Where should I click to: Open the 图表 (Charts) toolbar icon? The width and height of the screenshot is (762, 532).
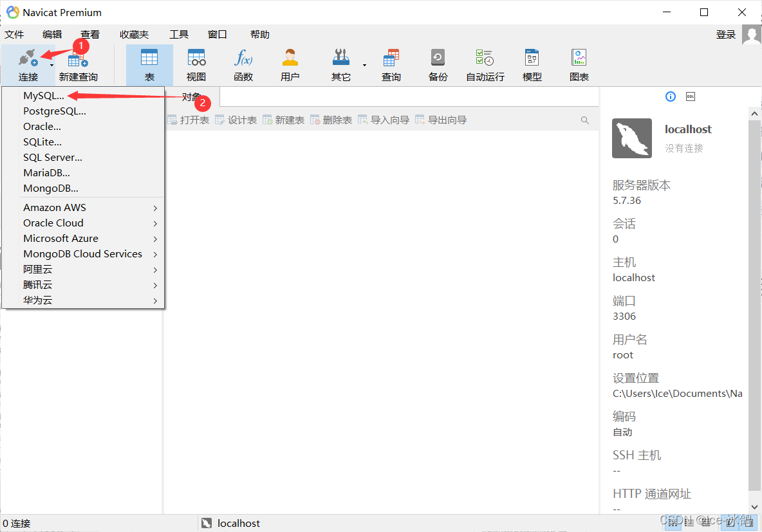tap(579, 57)
